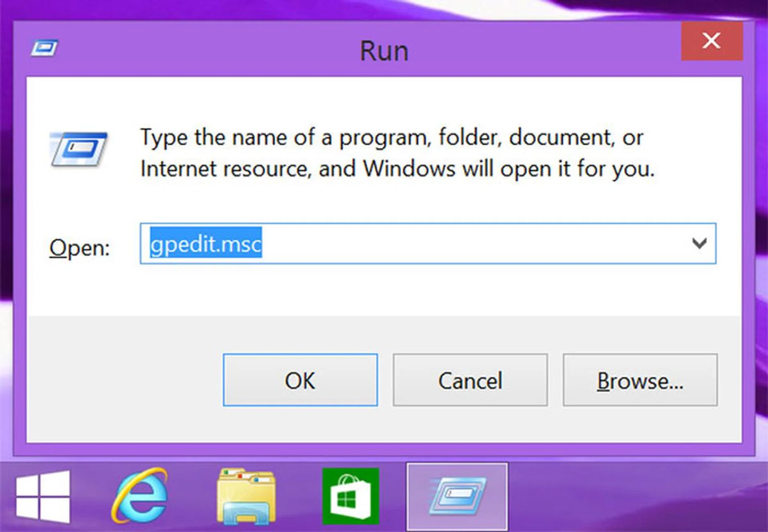Click the "Open:" label
Screen dimensions: 768x532
(x=79, y=248)
